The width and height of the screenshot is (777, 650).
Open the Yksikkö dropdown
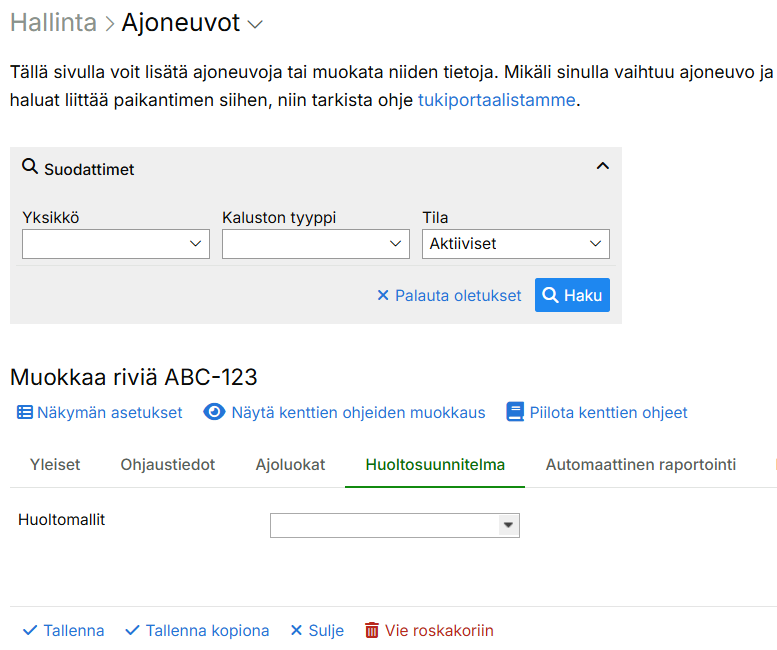click(x=115, y=244)
